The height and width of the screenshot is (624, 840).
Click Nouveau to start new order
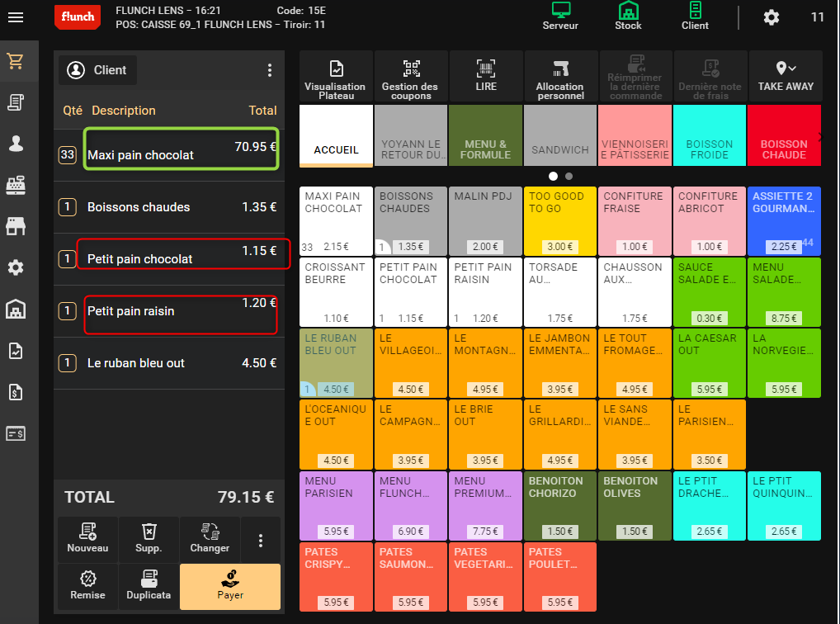(87, 540)
